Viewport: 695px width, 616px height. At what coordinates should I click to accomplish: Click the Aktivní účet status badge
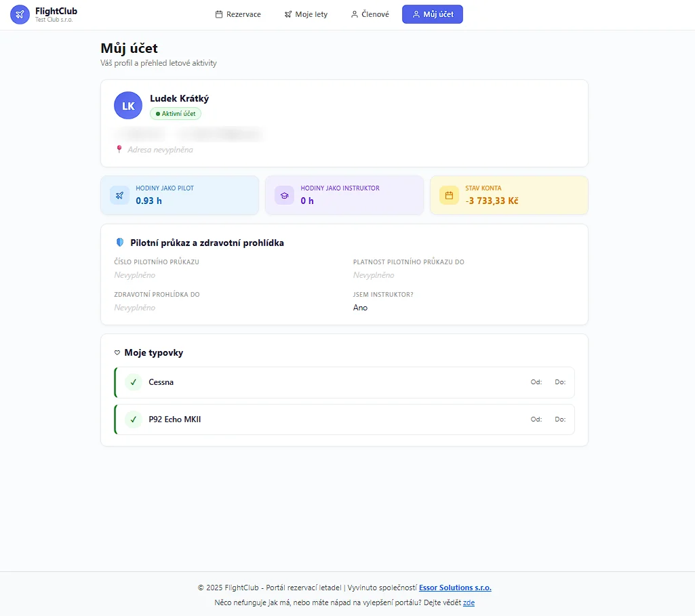coord(176,114)
